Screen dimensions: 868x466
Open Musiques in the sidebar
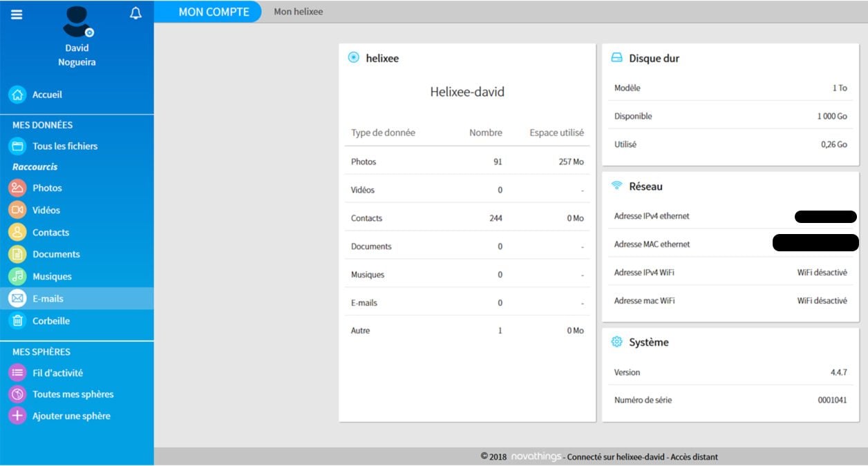click(x=52, y=276)
